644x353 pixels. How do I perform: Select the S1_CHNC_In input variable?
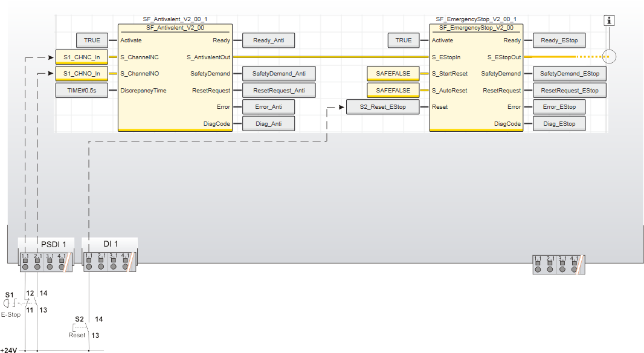pyautogui.click(x=81, y=57)
